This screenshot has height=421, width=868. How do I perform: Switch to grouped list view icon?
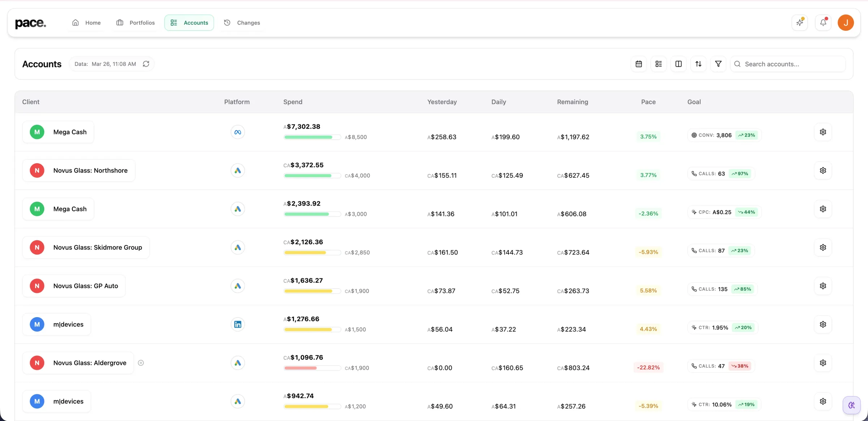coord(659,64)
